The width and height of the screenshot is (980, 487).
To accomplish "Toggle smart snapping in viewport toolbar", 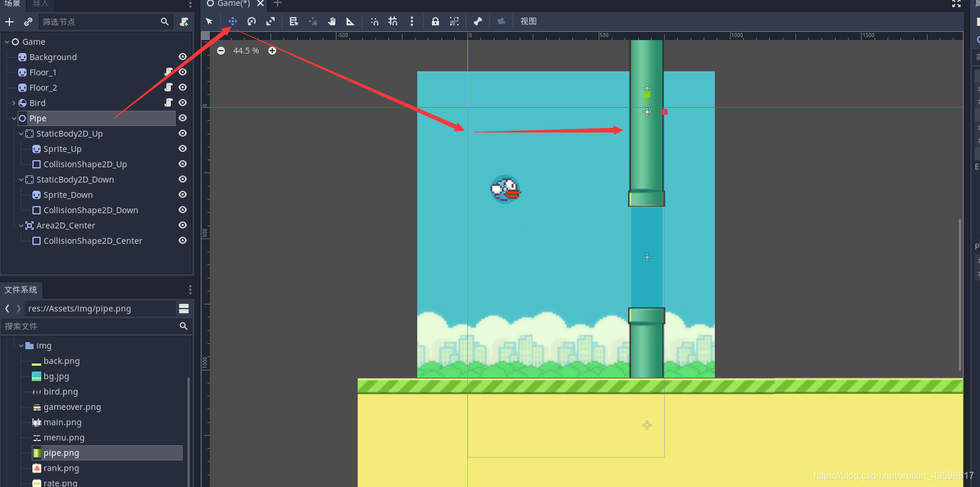I will (x=374, y=21).
